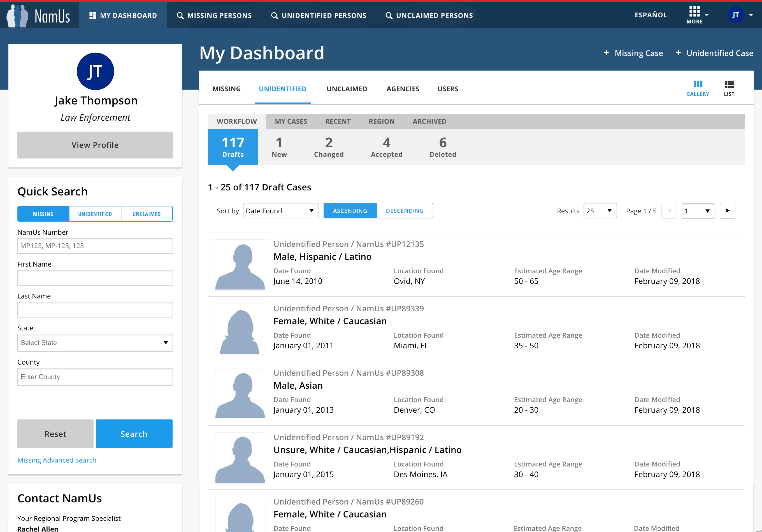Set sort order to Ascending
This screenshot has height=532, width=762.
click(x=350, y=211)
